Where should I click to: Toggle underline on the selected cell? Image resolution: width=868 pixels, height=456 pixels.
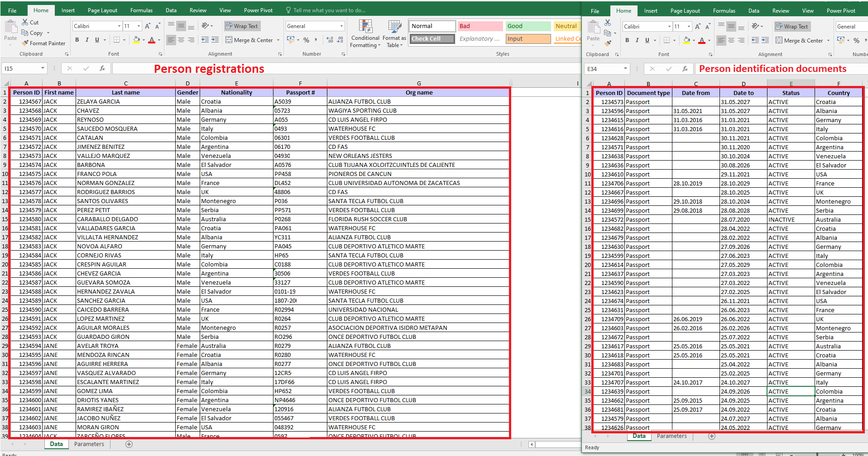click(96, 40)
